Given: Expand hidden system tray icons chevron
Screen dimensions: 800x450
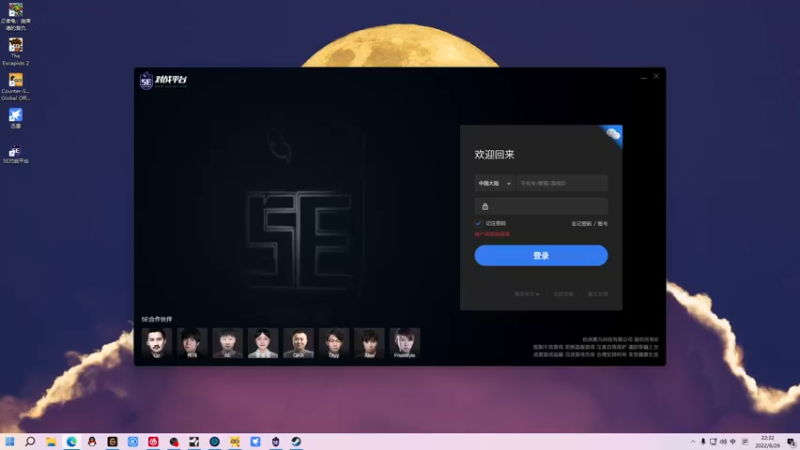Looking at the screenshot, I should coord(693,442).
